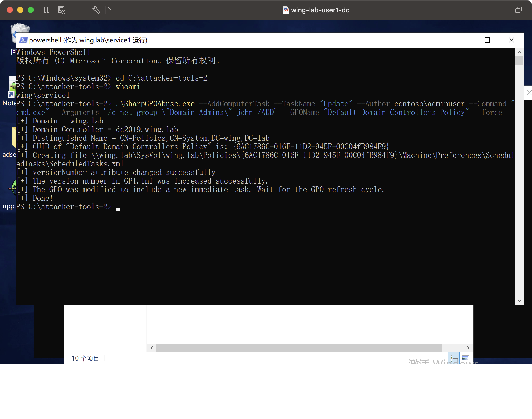The image size is (532, 419).
Task: Click the PowerShell vertical scrollbar thumb
Action: [519, 61]
